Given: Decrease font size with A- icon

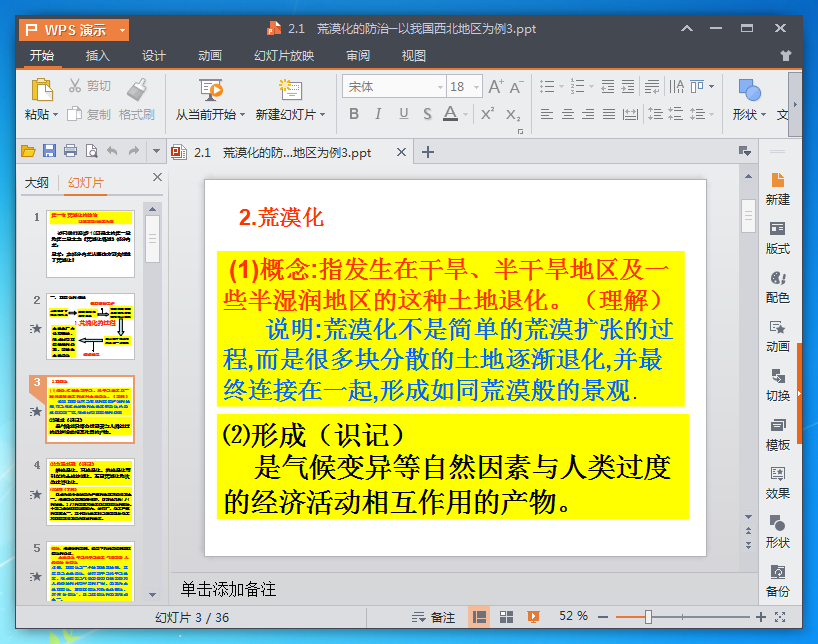Looking at the screenshot, I should tap(516, 87).
